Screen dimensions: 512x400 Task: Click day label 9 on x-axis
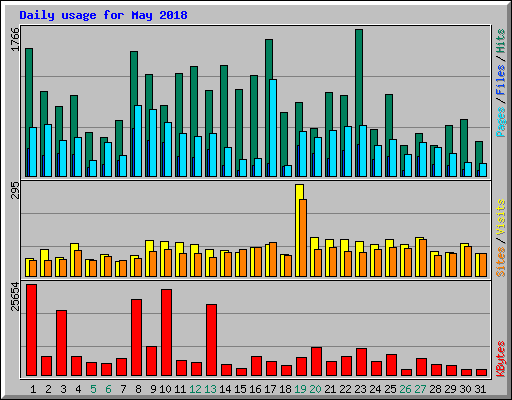[153, 389]
